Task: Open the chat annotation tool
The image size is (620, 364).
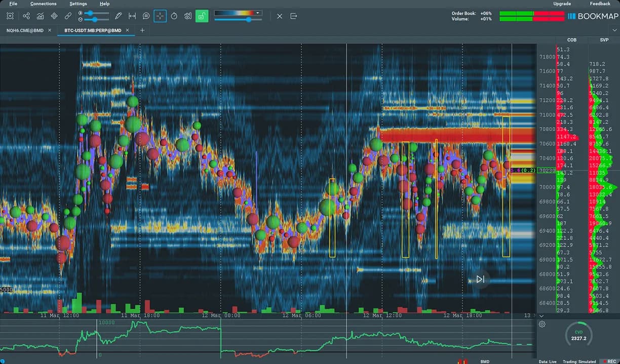Action: tap(146, 16)
